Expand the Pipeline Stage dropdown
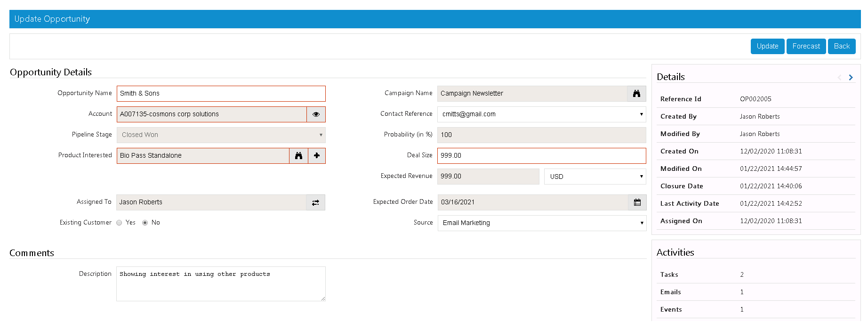The image size is (868, 322). pyautogui.click(x=221, y=135)
